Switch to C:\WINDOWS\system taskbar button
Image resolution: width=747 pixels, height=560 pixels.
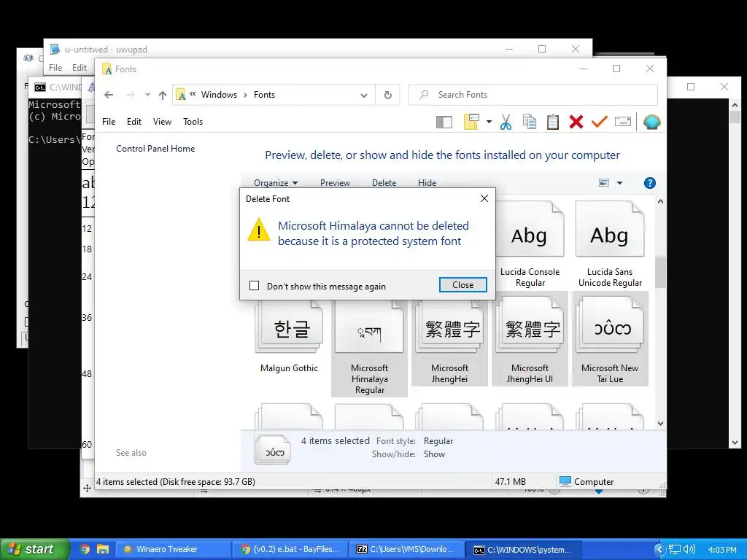pyautogui.click(x=525, y=550)
